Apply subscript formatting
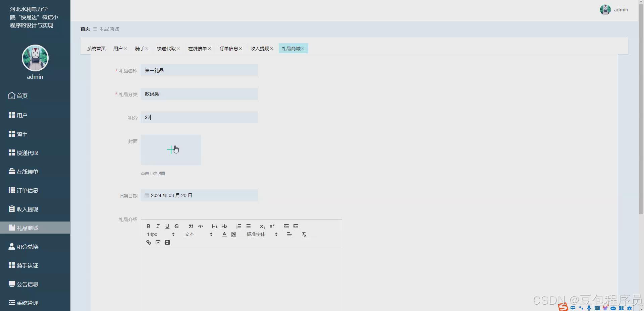The width and height of the screenshot is (644, 311). click(x=263, y=226)
